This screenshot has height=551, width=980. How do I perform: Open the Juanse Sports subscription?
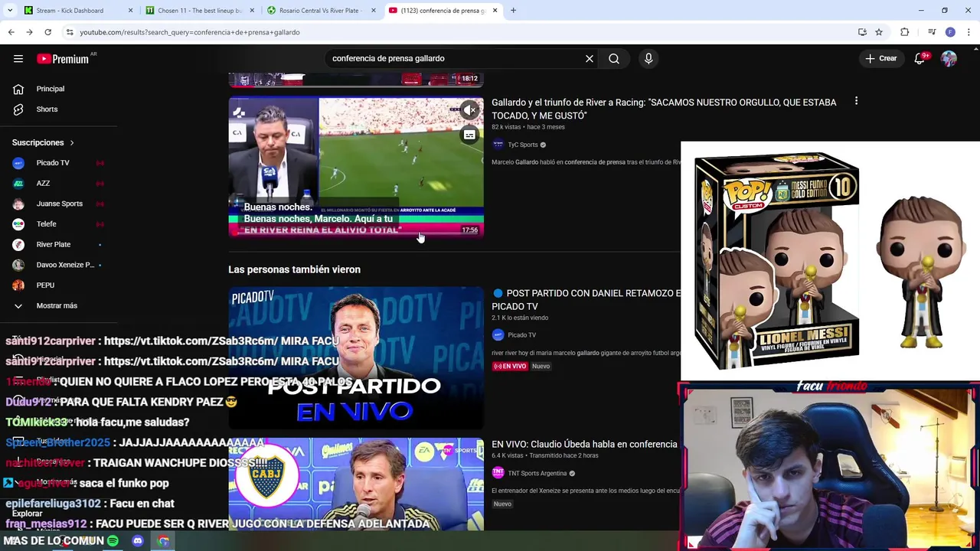coord(58,204)
